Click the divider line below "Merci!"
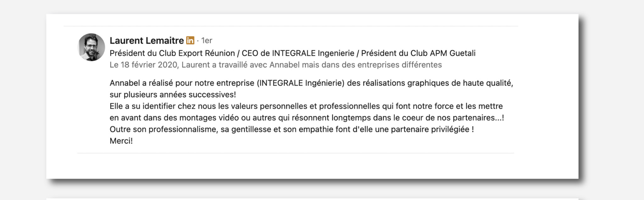644x200 pixels. click(296, 153)
